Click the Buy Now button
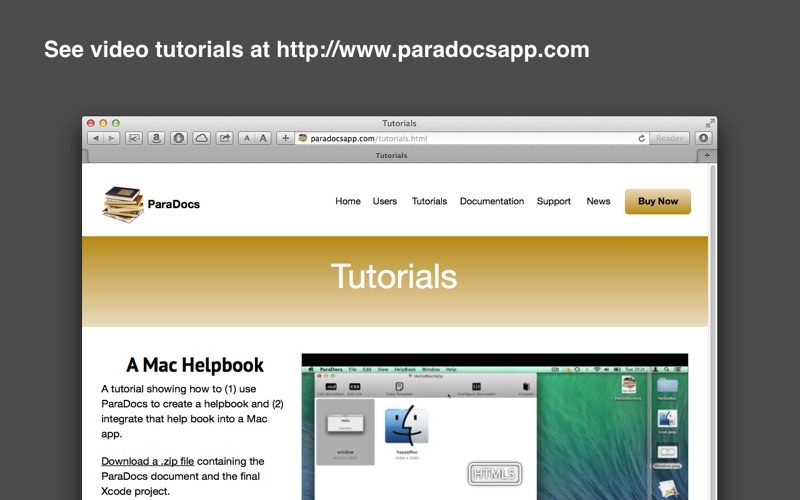 tap(658, 202)
